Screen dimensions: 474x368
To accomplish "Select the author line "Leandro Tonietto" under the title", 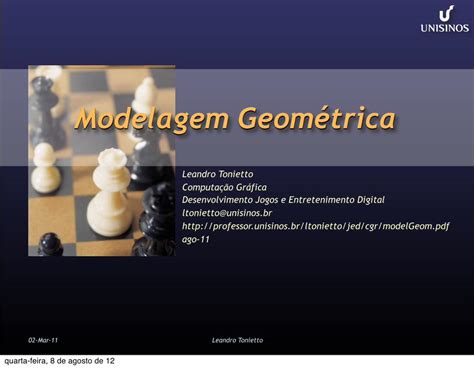I will [x=217, y=174].
